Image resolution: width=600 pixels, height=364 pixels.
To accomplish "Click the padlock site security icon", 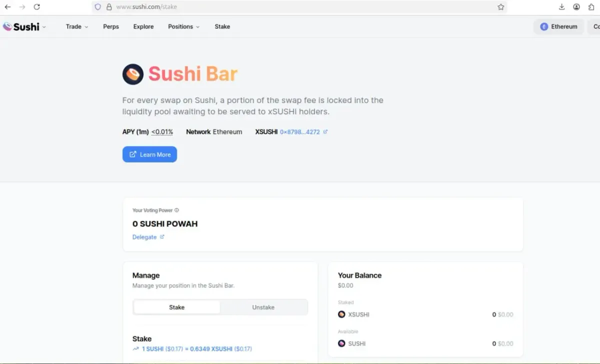I will (109, 7).
